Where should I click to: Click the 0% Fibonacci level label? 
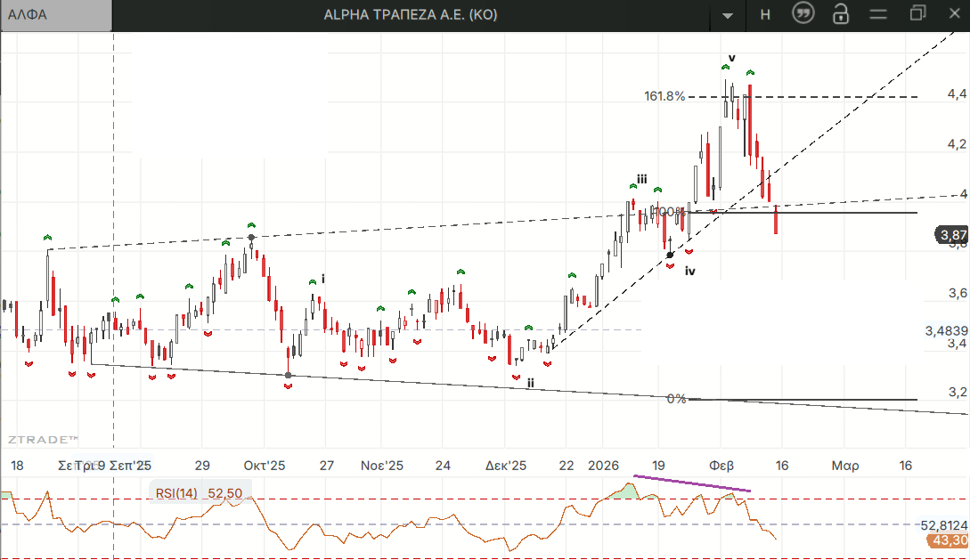676,399
